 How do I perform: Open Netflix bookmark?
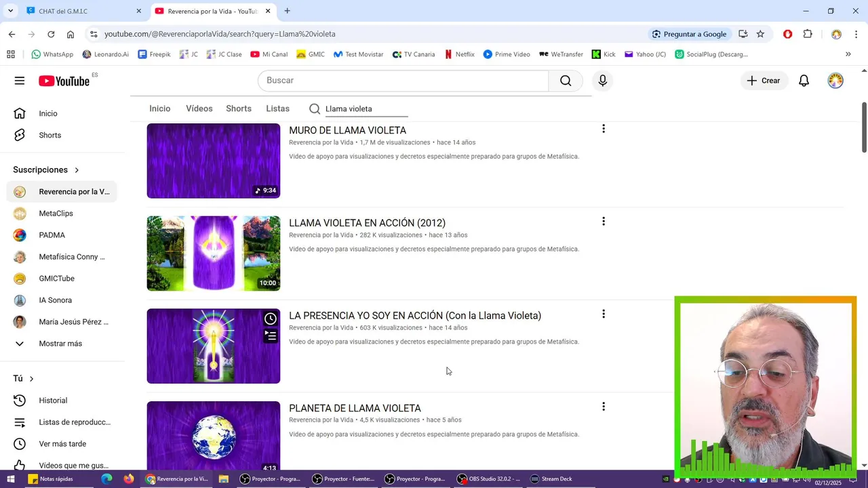[459, 54]
